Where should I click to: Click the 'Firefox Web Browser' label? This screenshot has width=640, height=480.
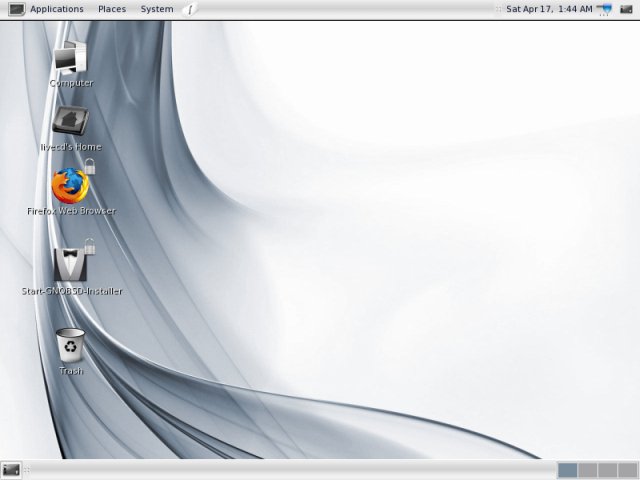click(x=71, y=211)
